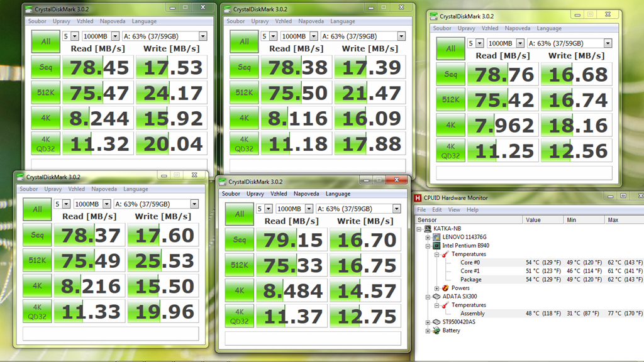
Task: Expand the Battery tree node
Action: coord(428,331)
